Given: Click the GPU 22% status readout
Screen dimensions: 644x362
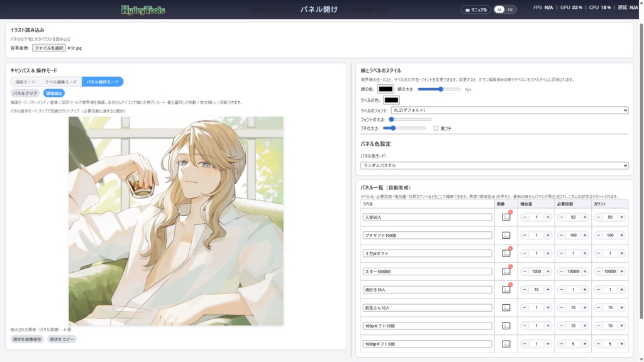Looking at the screenshot, I should point(571,8).
